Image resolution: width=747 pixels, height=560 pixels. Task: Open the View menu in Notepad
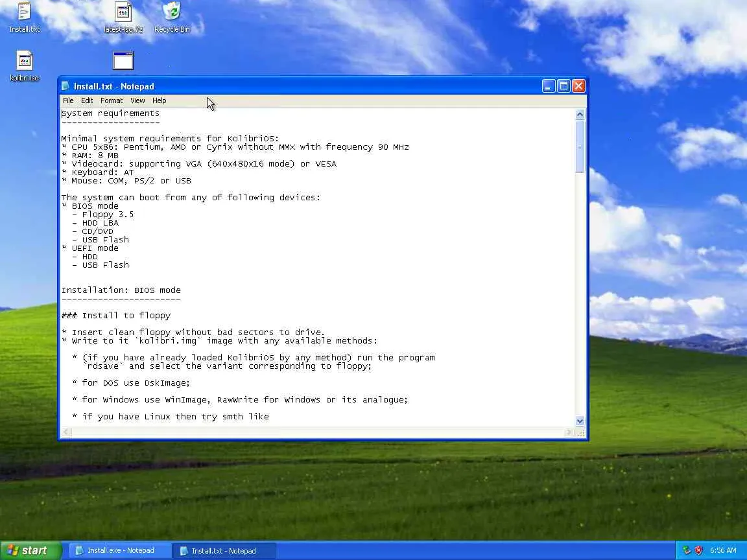137,100
